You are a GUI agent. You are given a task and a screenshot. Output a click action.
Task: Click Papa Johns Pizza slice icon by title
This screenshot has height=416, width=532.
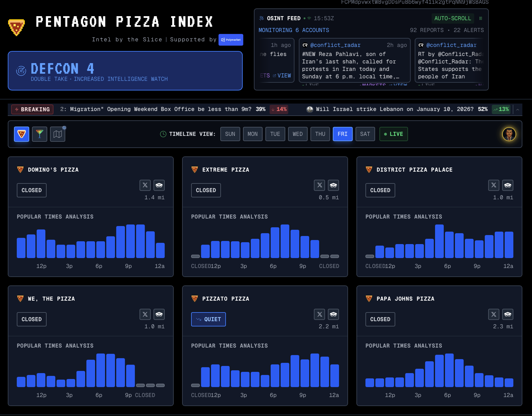click(x=369, y=299)
